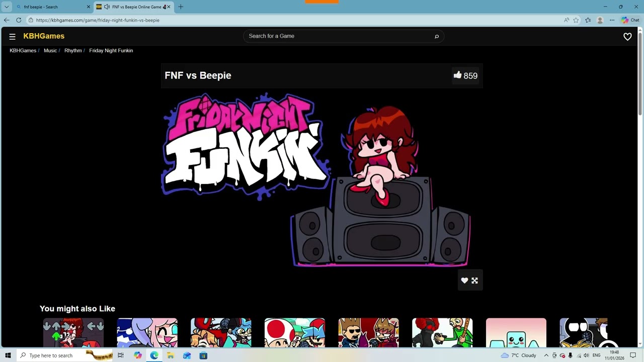The width and height of the screenshot is (644, 362).
Task: Open the browser Favorites list
Action: pyautogui.click(x=588, y=20)
